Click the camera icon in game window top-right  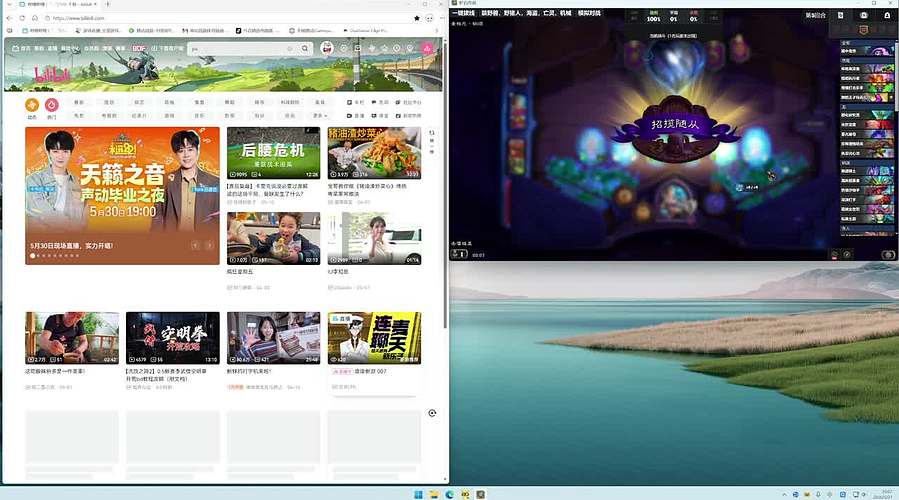click(x=863, y=15)
